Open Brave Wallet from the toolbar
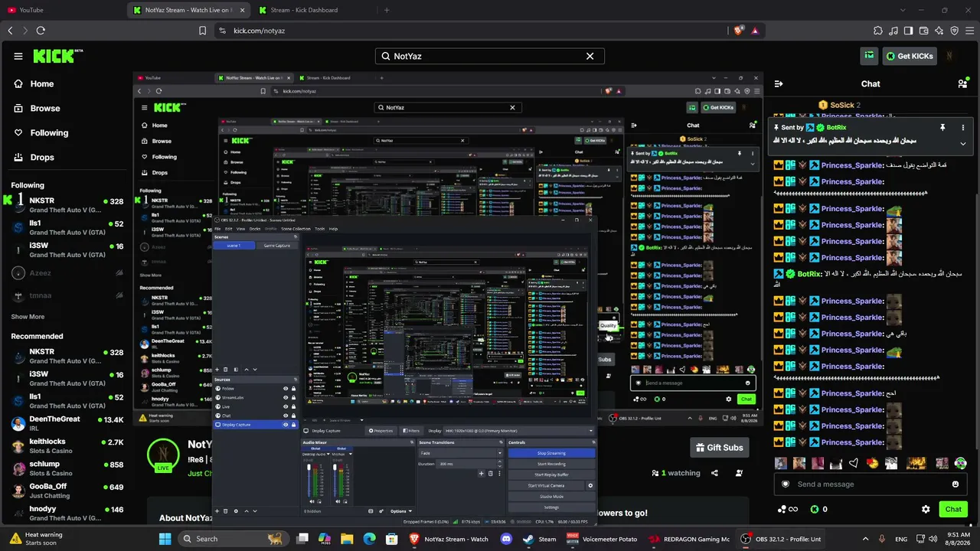The width and height of the screenshot is (980, 551). [x=924, y=31]
